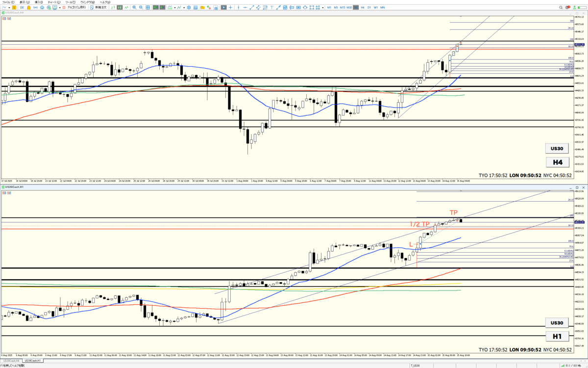Select the D1 timeframe
Viewport: 588px width, 368px height.
369,7
